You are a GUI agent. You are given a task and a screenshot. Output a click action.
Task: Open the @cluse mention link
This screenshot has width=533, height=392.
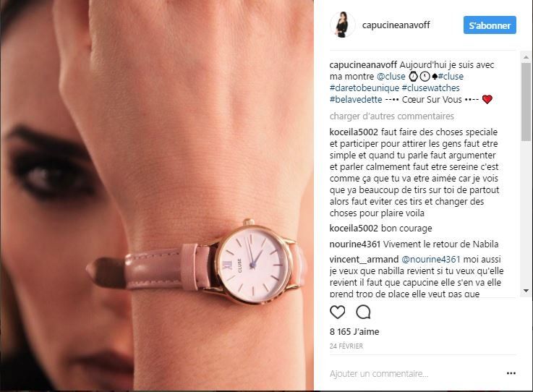[x=391, y=77]
